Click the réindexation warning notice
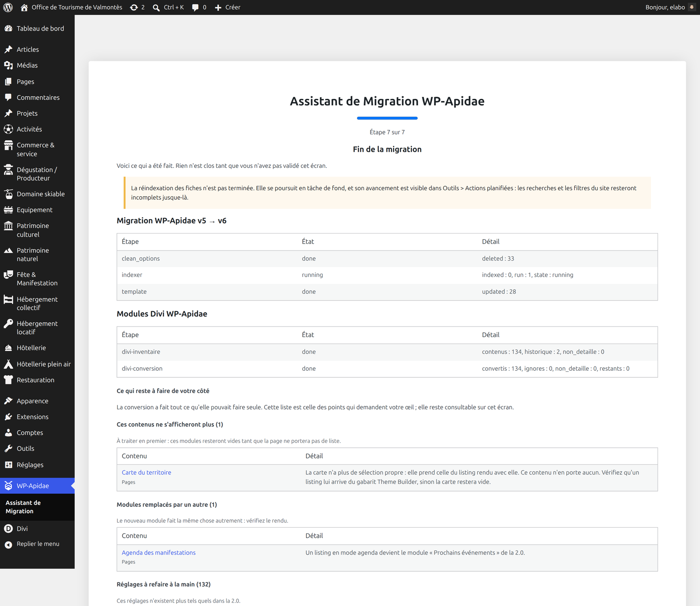 coord(387,193)
